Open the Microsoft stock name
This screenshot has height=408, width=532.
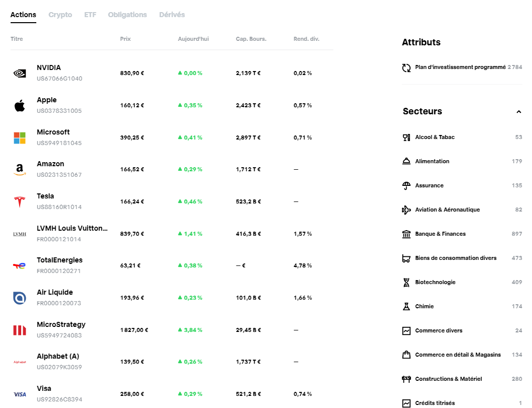[x=53, y=132]
